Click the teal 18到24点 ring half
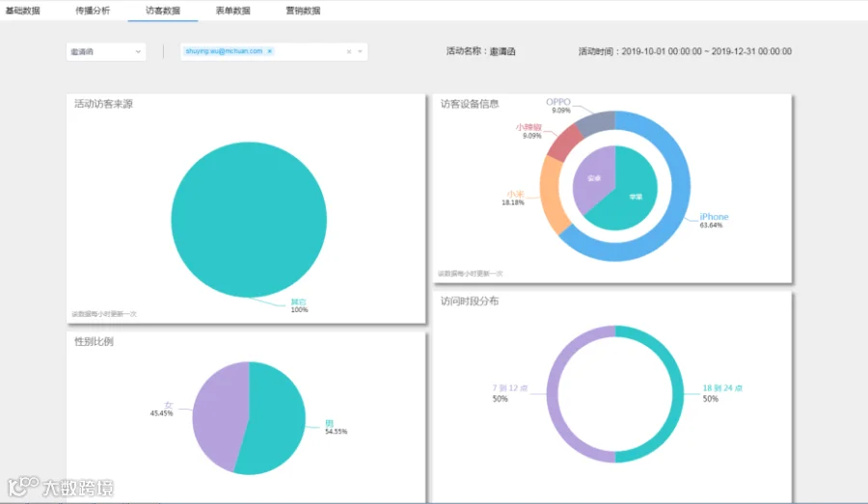This screenshot has height=504, width=868. pos(678,394)
